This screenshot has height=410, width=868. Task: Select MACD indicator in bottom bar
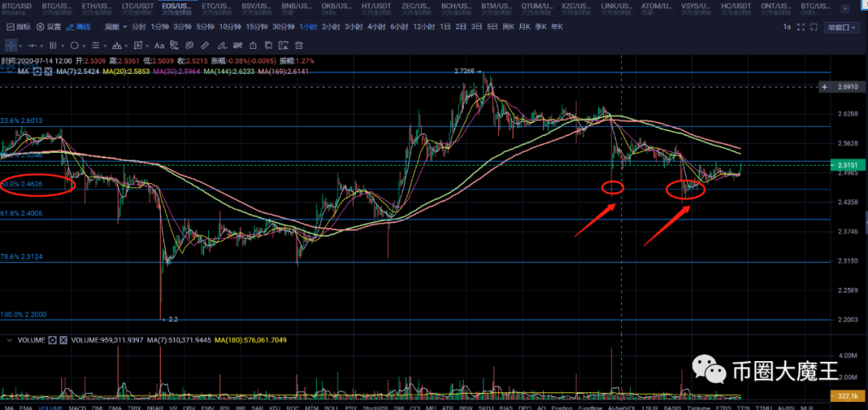coord(77,406)
